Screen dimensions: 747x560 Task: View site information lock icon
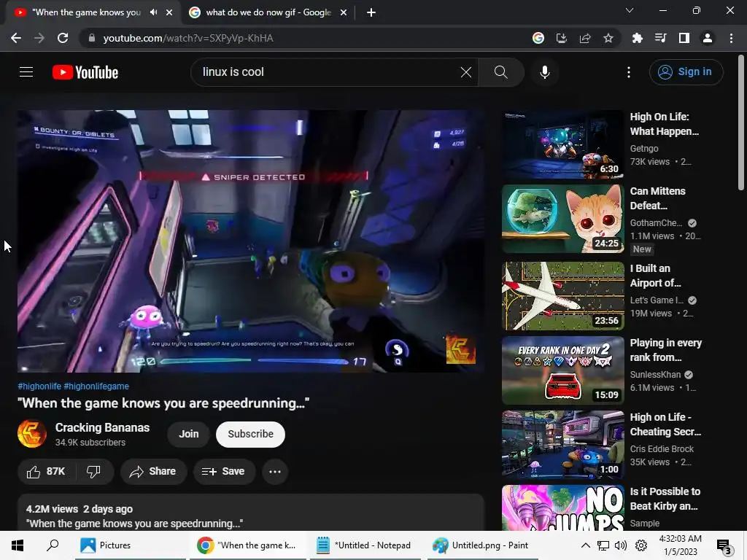pos(91,38)
